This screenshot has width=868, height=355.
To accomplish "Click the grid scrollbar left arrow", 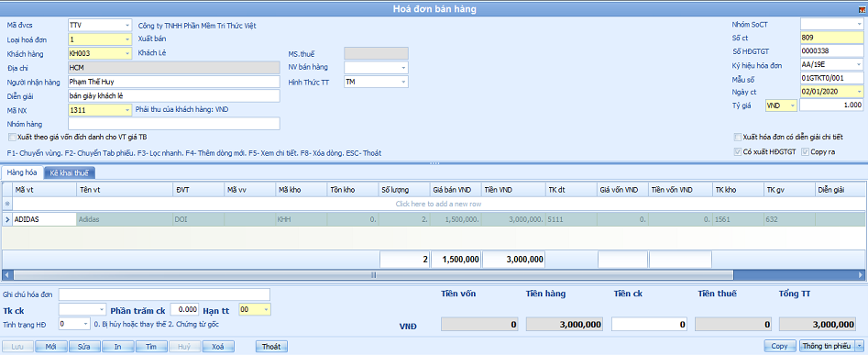I will pyautogui.click(x=7, y=274).
